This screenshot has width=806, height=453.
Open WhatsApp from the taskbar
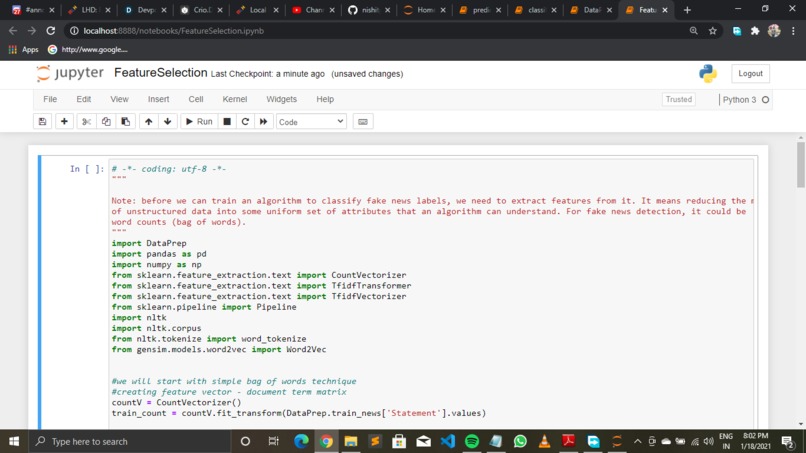(520, 441)
